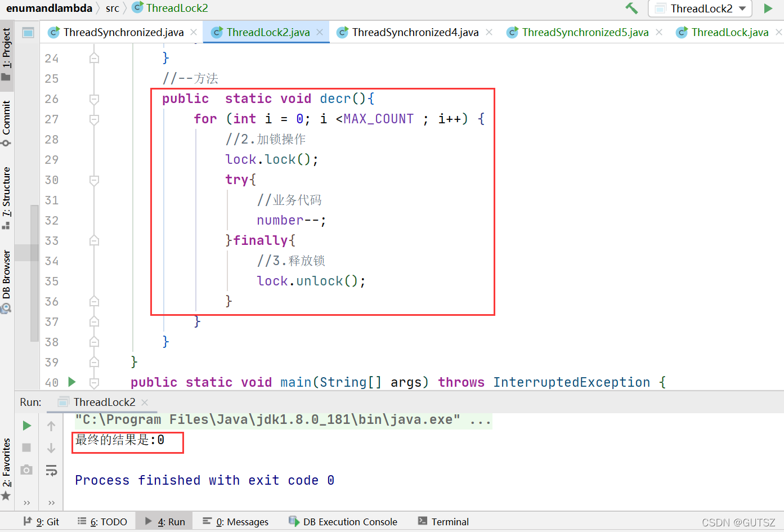Open the Favorites tool window
Viewport: 784px width, 532px height.
click(6, 469)
